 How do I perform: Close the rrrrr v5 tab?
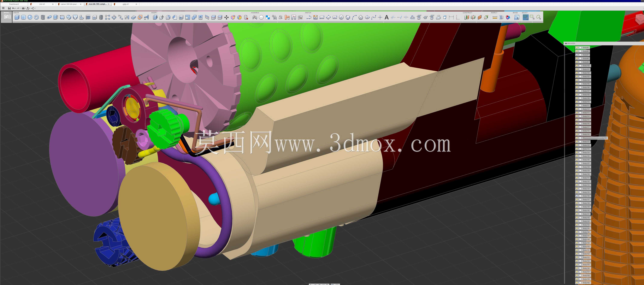click(x=53, y=4)
